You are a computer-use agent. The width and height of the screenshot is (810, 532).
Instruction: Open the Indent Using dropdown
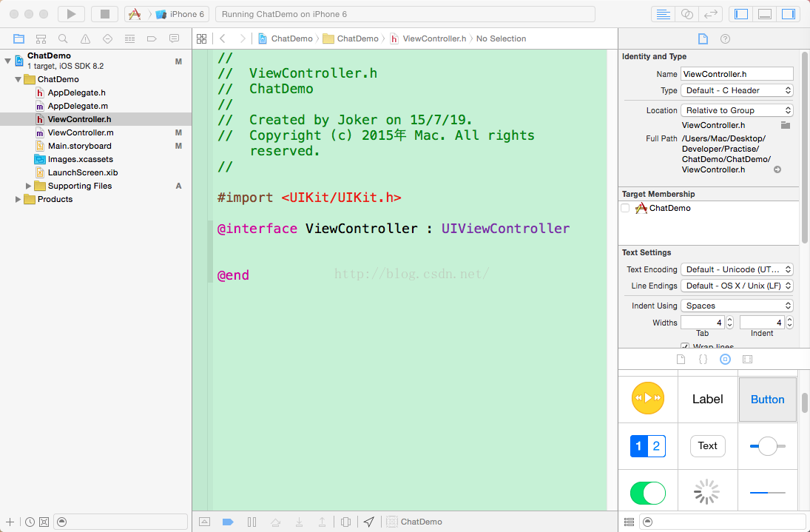coord(737,306)
